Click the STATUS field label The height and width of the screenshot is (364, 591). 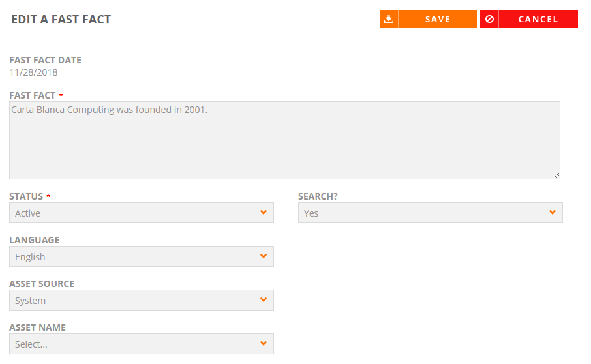(x=26, y=196)
